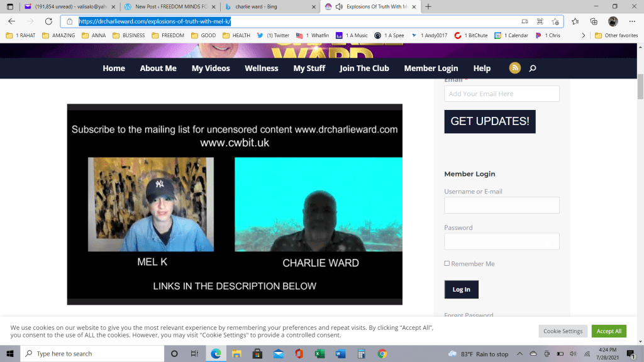The width and height of the screenshot is (644, 362).
Task: Go to the Wellness menu item
Action: tap(261, 68)
